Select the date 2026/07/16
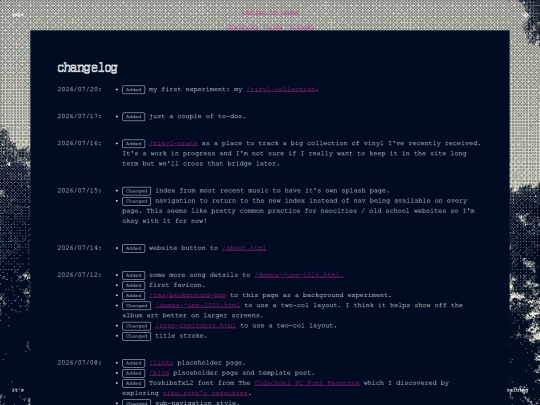The width and height of the screenshot is (540, 405). (x=80, y=143)
